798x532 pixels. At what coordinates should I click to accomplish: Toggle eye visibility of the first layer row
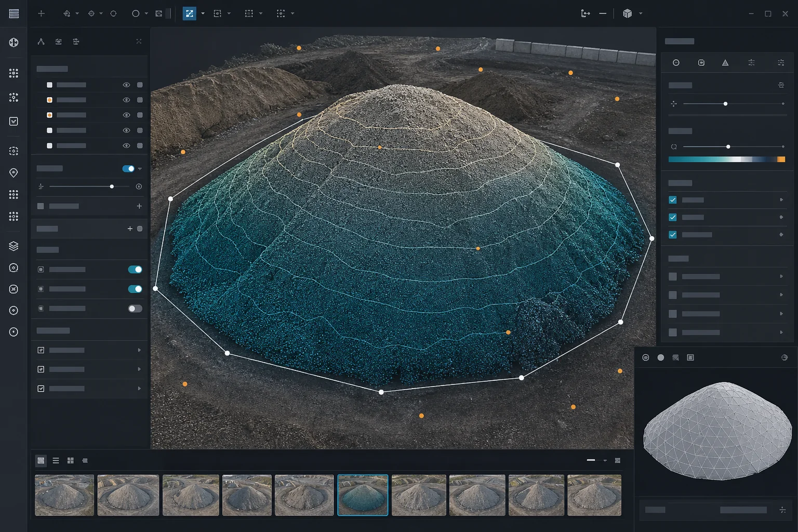tap(126, 85)
